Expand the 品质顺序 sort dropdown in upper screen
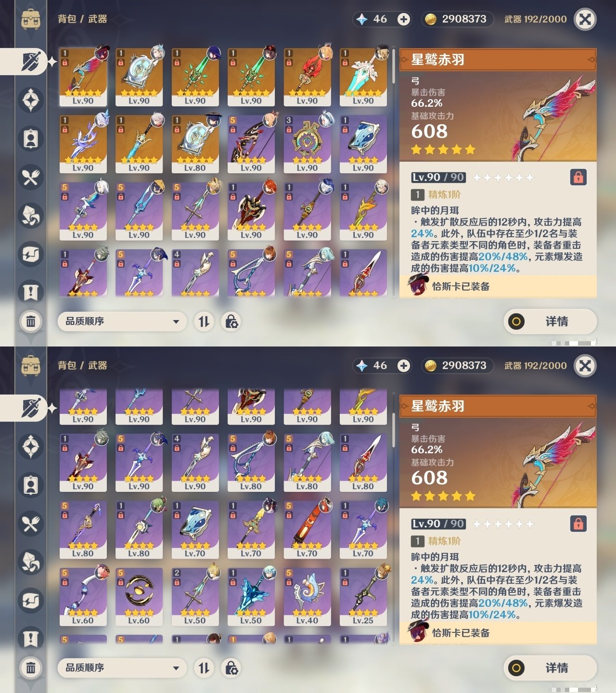This screenshot has width=616, height=693. (122, 321)
